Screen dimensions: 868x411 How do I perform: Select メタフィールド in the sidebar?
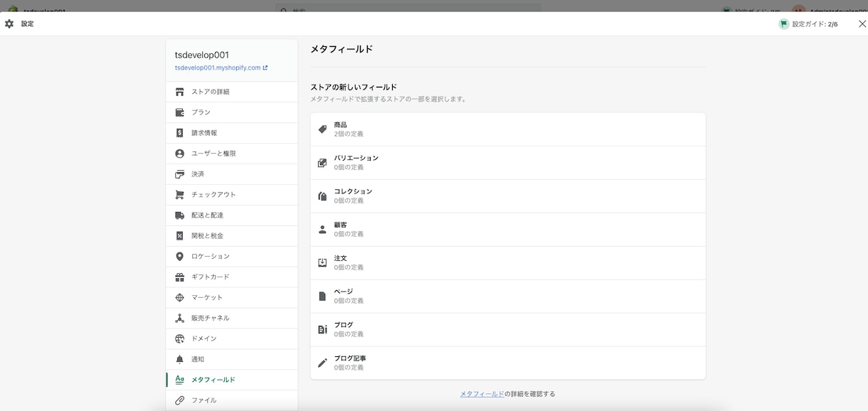231,380
